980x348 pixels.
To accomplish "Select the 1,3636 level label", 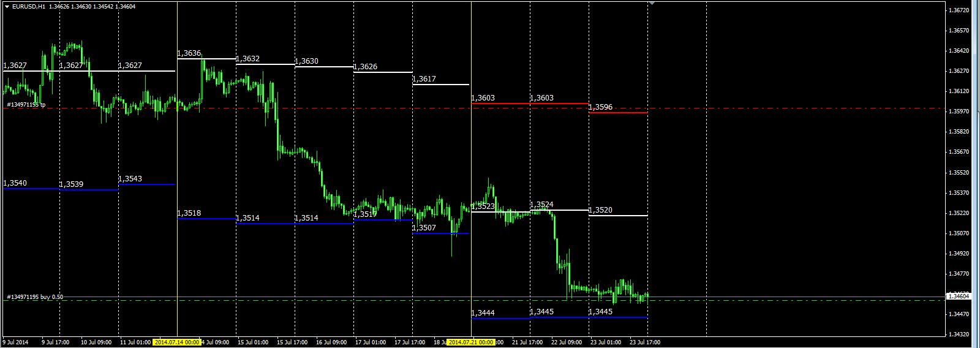I will [x=189, y=53].
